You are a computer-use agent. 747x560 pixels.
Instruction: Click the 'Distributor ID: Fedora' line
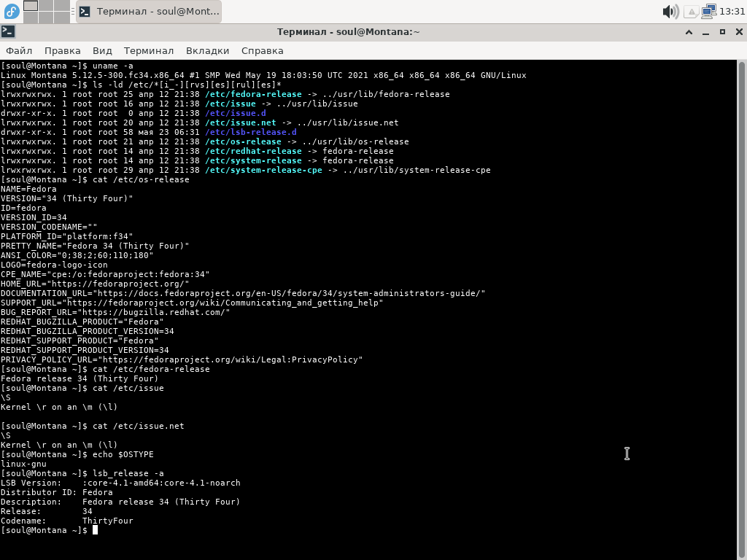click(57, 492)
